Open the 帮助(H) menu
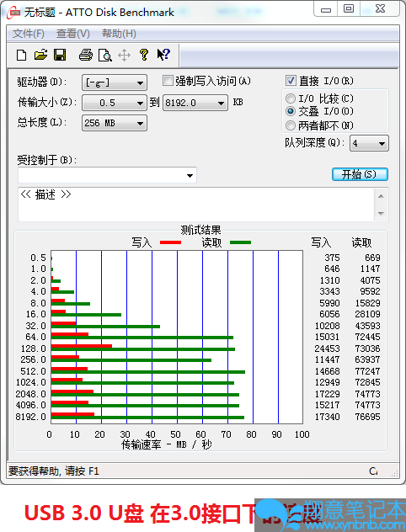The width and height of the screenshot is (406, 532). (x=119, y=34)
